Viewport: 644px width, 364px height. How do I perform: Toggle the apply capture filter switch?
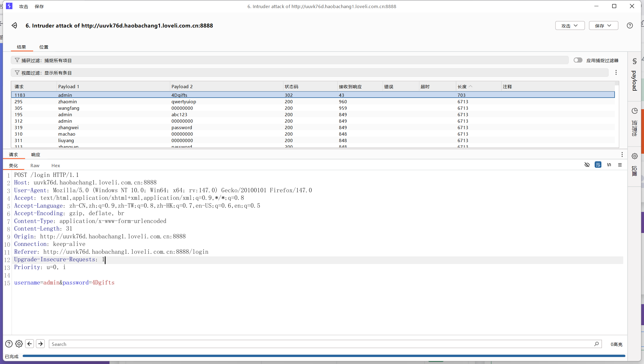[x=578, y=60]
